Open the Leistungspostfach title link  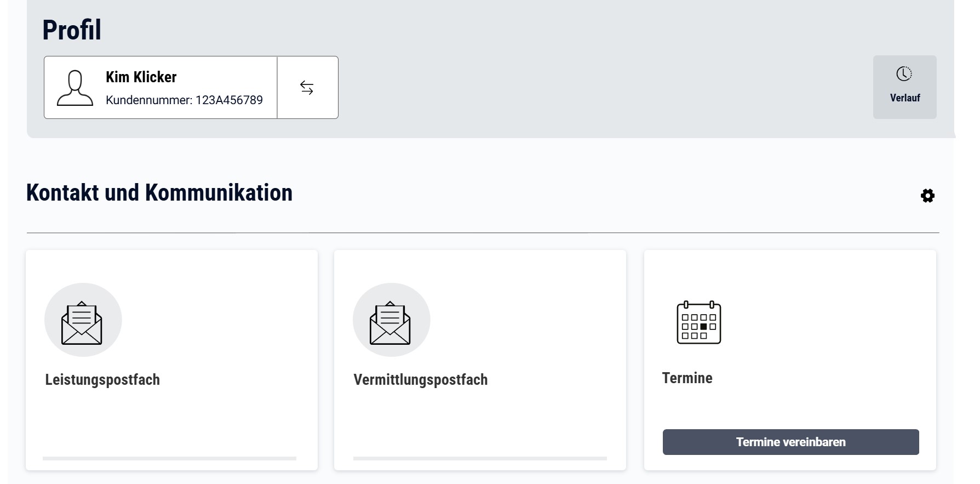[102, 379]
